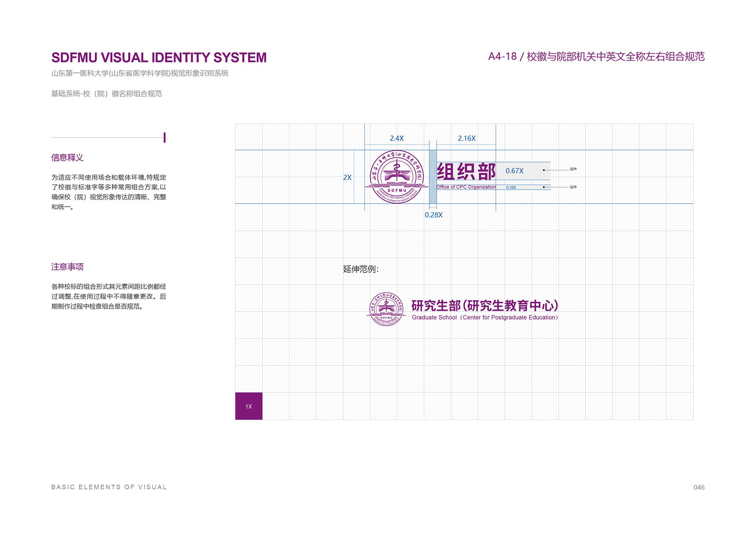Click the hatched spacing bar beside the emblem
This screenshot has width=756, height=534.
(x=433, y=177)
